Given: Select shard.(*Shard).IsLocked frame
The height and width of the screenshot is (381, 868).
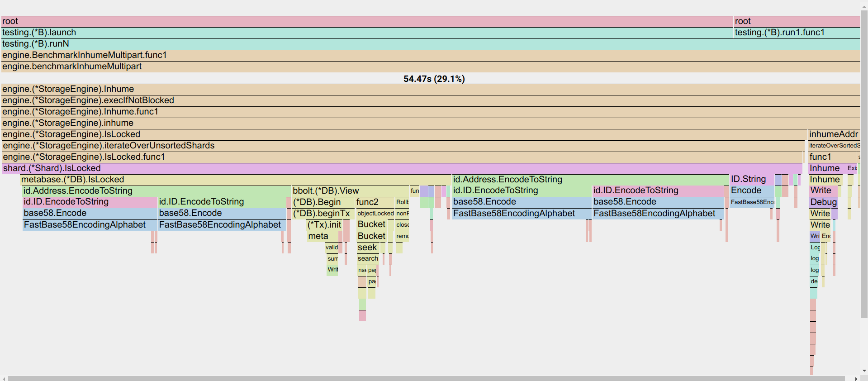Looking at the screenshot, I should (x=402, y=168).
